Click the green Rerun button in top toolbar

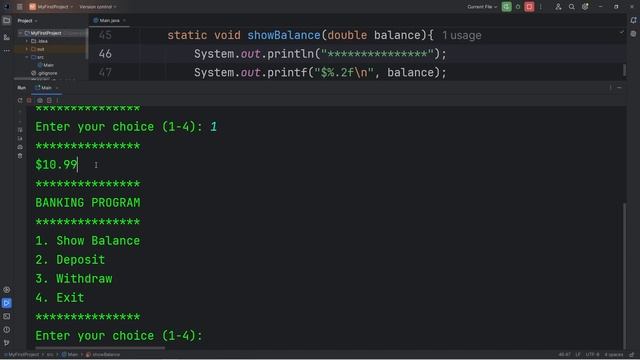point(507,7)
